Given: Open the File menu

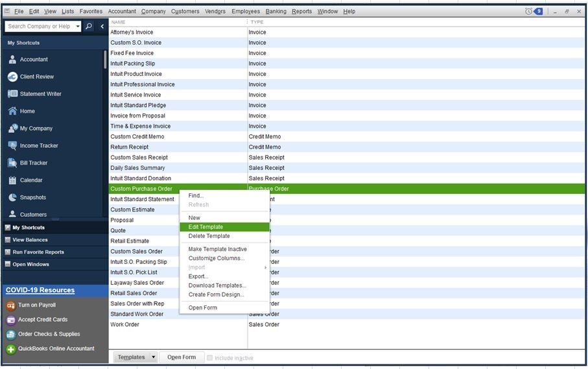Looking at the screenshot, I should (19, 11).
